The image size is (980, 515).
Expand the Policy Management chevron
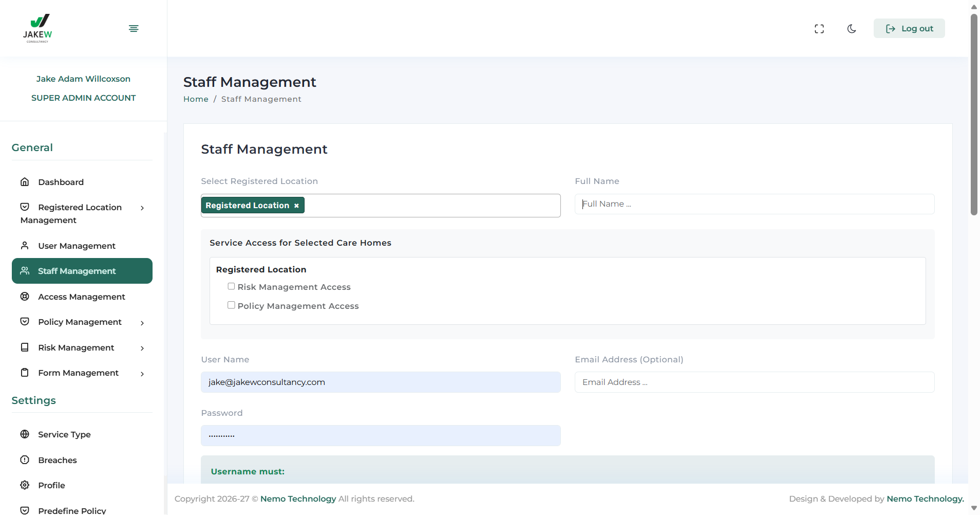[142, 323]
